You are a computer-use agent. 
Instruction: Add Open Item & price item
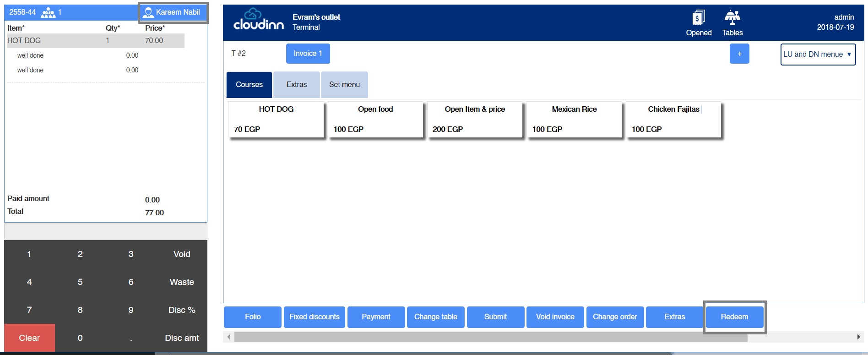pyautogui.click(x=475, y=119)
